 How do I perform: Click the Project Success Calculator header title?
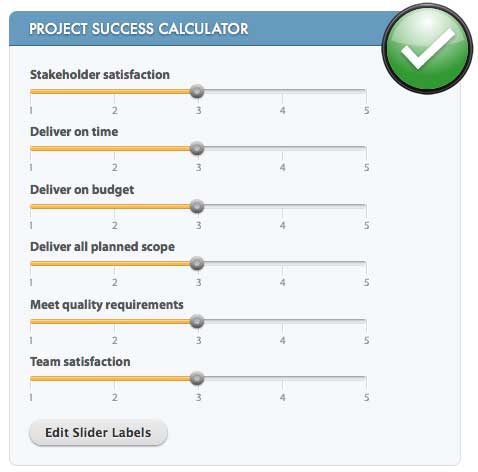[x=139, y=29]
